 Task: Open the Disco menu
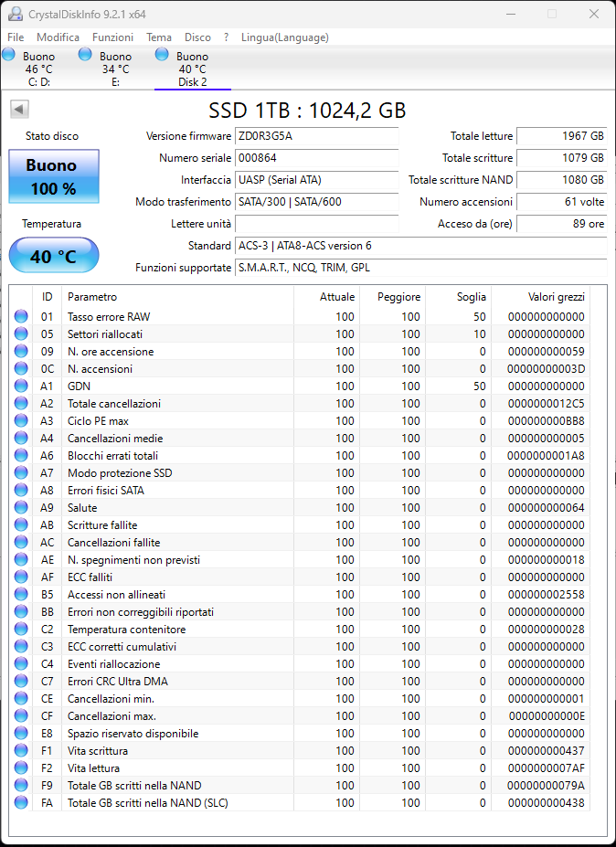pyautogui.click(x=197, y=37)
